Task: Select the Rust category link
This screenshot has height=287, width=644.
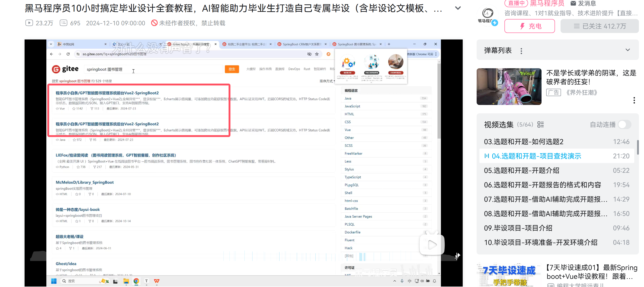Action: point(307,69)
